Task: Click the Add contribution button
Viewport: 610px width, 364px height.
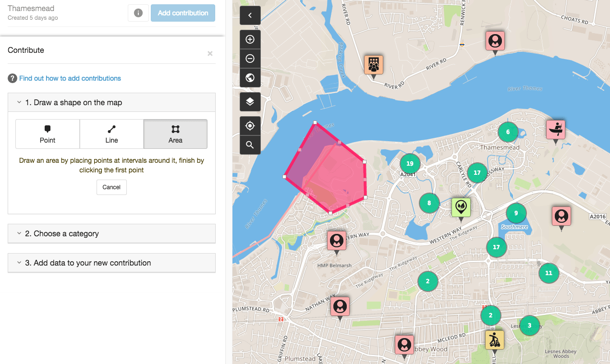Action: (x=183, y=13)
